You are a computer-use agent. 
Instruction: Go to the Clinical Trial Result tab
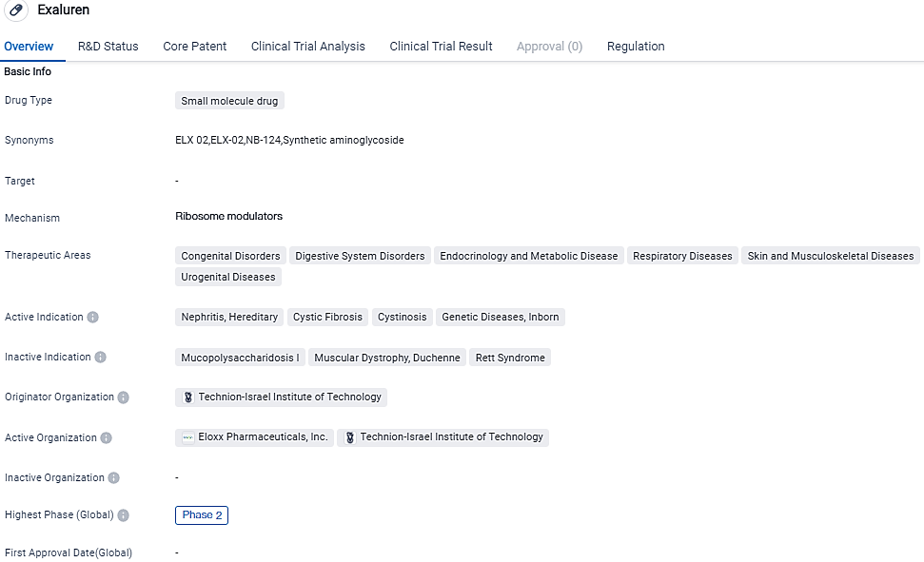pyautogui.click(x=441, y=46)
